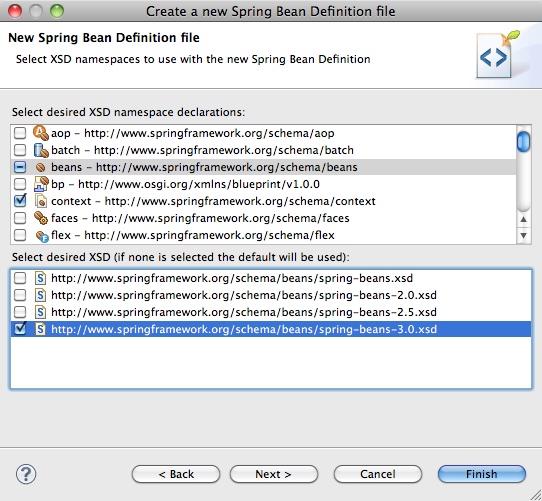Click the namespace list scrollbar thumb
This screenshot has height=501, width=542.
pos(523,141)
